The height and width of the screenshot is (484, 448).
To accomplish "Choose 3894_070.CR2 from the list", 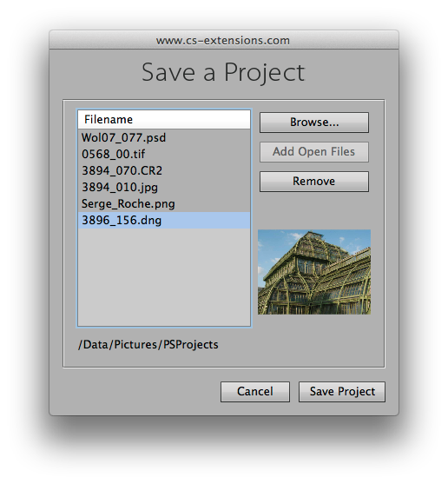I will (164, 170).
